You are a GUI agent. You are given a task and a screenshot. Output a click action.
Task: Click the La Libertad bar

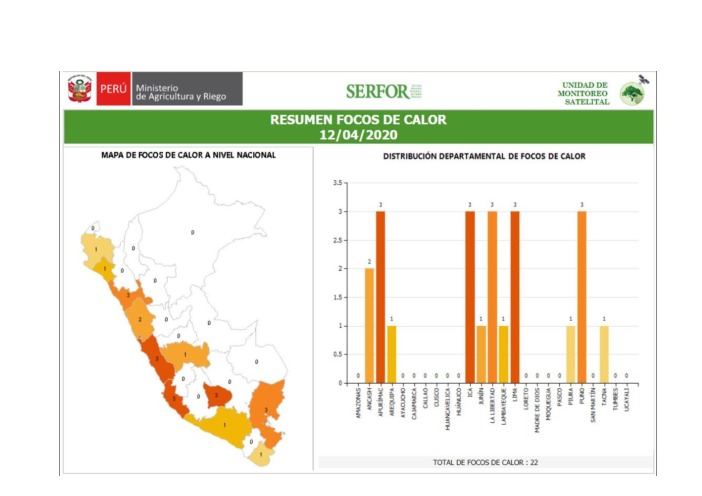[492, 297]
